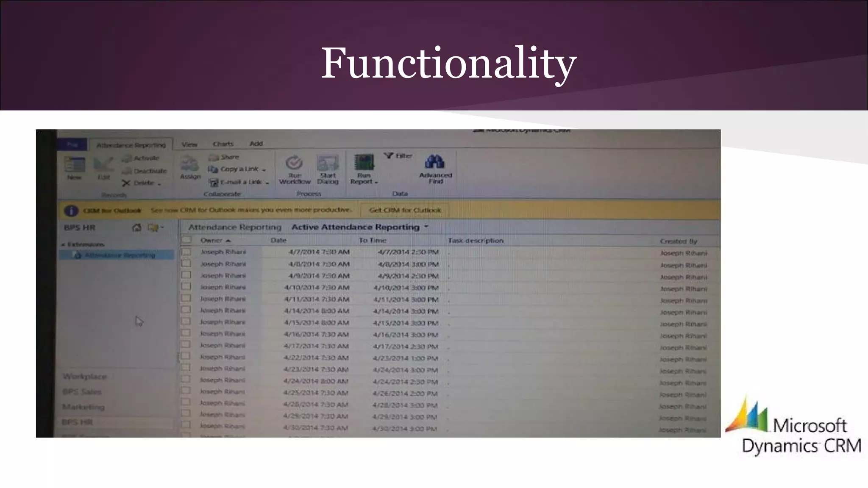Open the File tab
The width and height of the screenshot is (868, 488).
pos(72,145)
